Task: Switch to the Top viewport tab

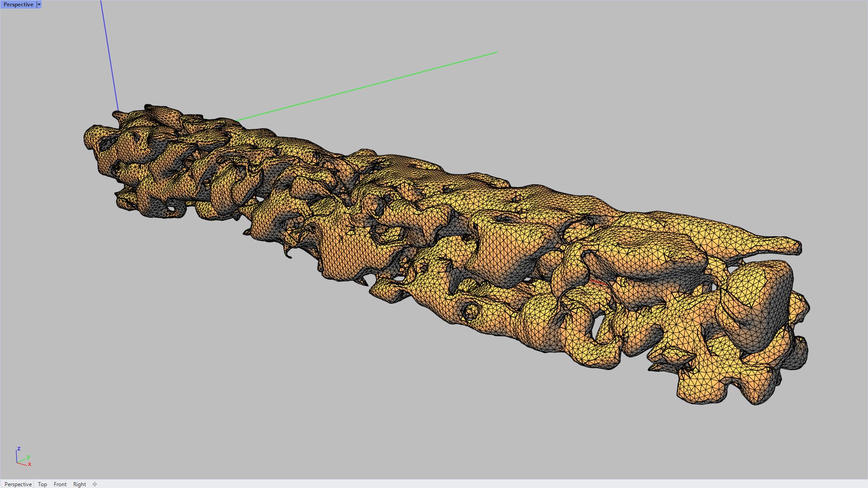Action: click(42, 484)
